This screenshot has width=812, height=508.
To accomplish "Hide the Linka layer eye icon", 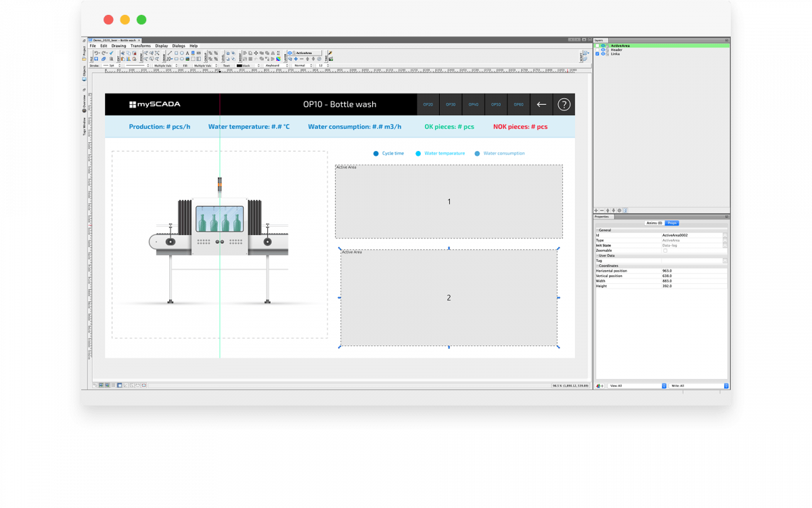I will (603, 54).
